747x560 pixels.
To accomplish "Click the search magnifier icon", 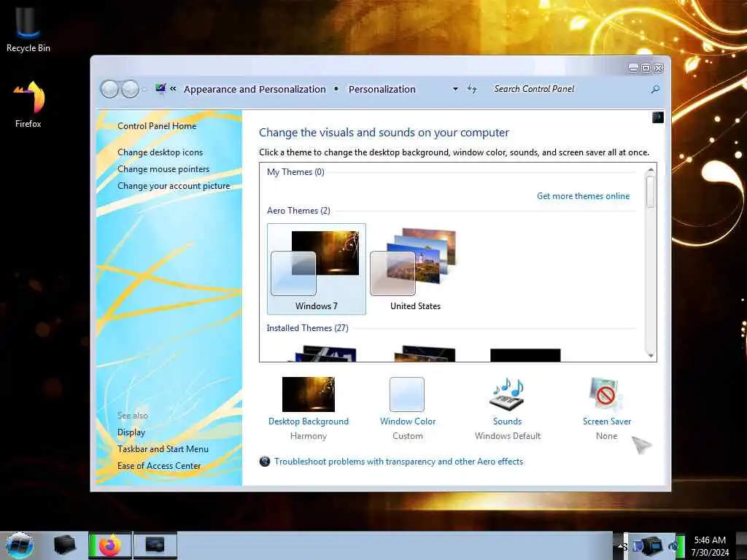I will (656, 89).
